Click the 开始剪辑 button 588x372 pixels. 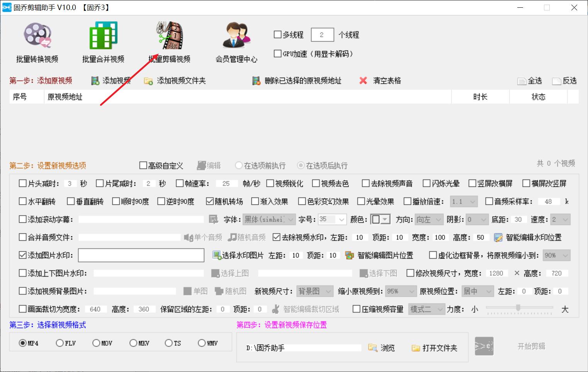coord(532,347)
